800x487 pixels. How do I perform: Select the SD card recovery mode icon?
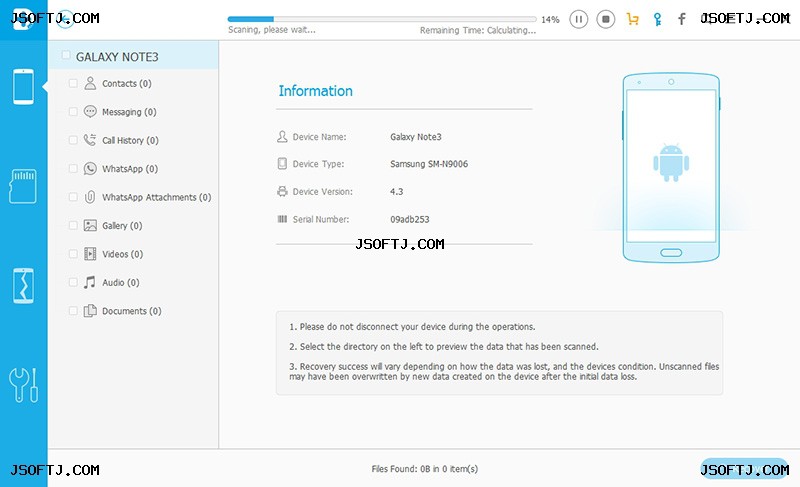pyautogui.click(x=23, y=186)
